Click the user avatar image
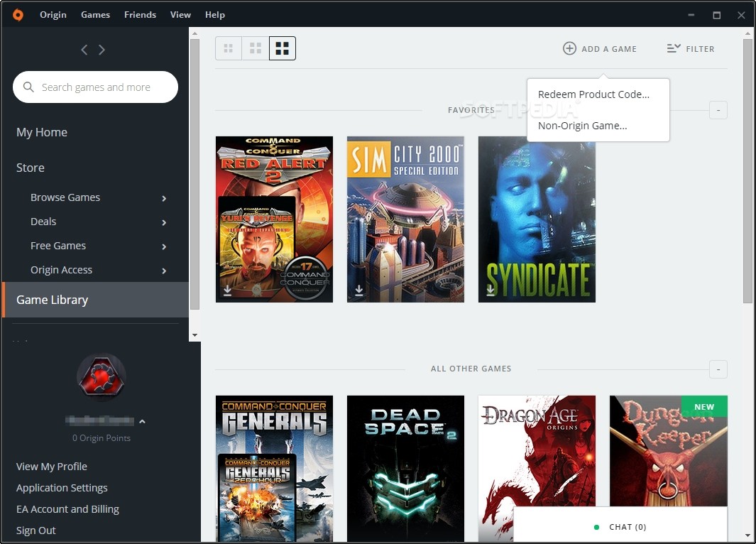The image size is (756, 544). coord(102,378)
